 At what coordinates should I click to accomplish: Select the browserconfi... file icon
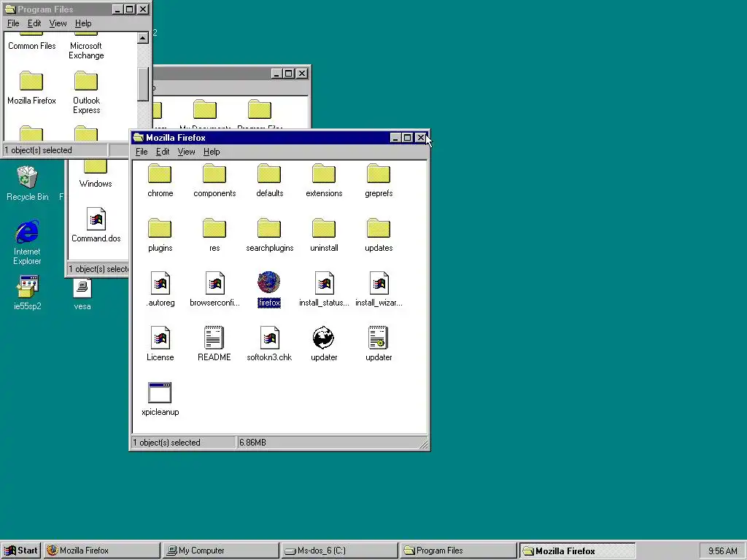pos(215,283)
